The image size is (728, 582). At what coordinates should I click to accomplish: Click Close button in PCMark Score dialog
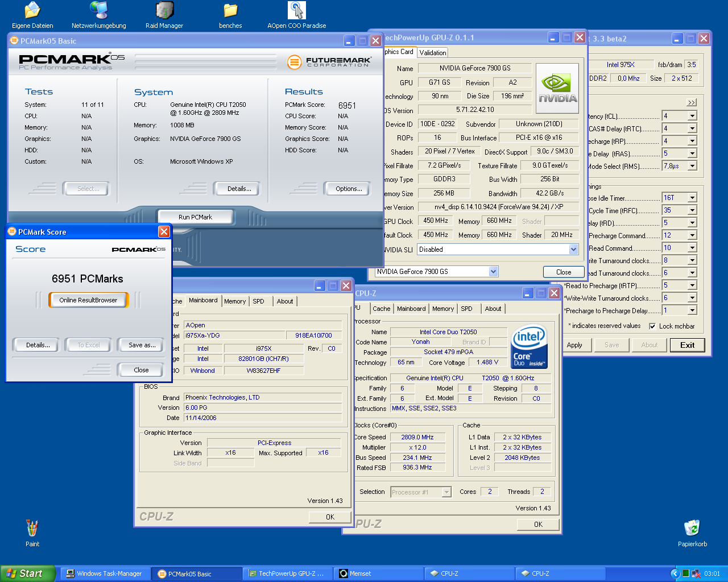(141, 370)
